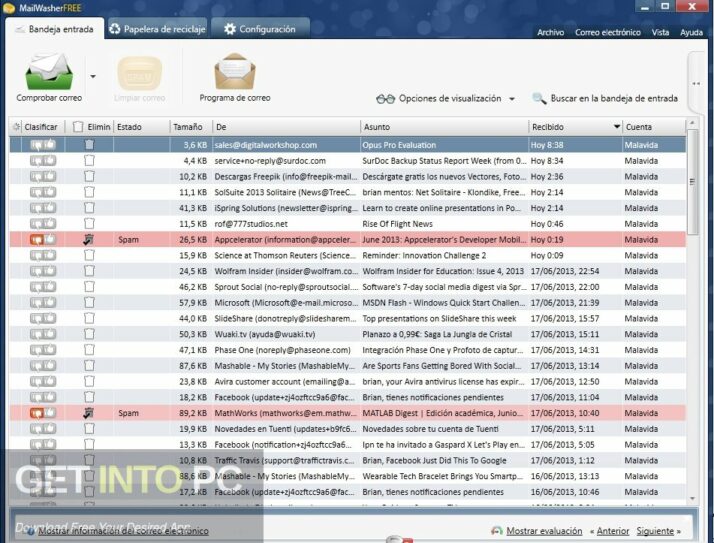
Task: Click red thumbs-down icon on MathWorks row
Action: click(x=36, y=413)
